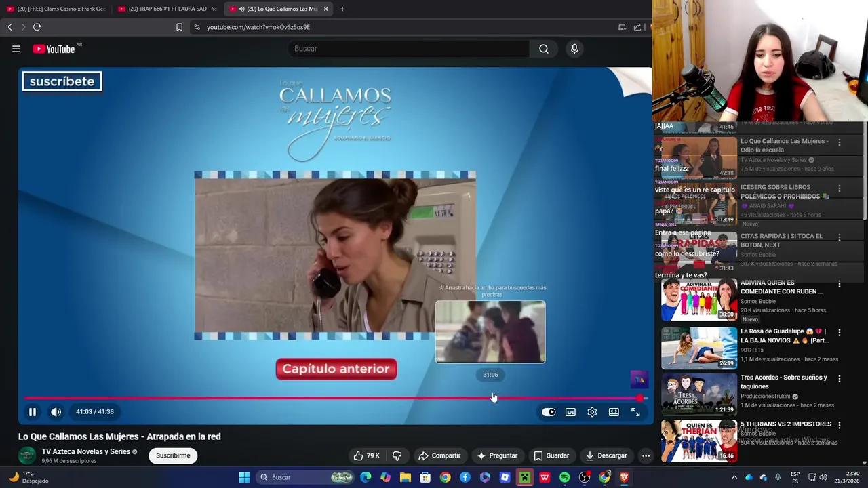The height and width of the screenshot is (488, 868).
Task: Open Tres Acordes - Sobre sueños y taquiones title
Action: click(784, 382)
